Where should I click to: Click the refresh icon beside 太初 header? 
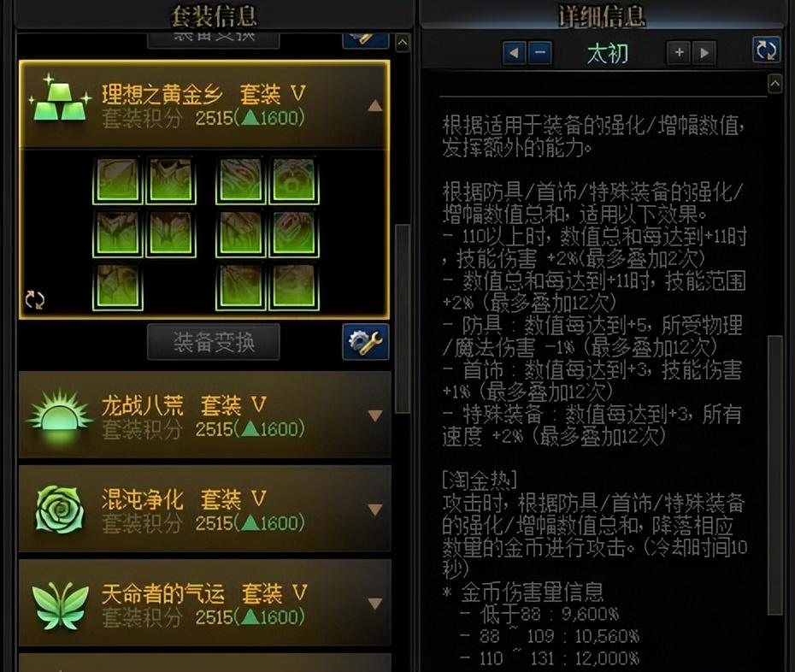[x=766, y=50]
